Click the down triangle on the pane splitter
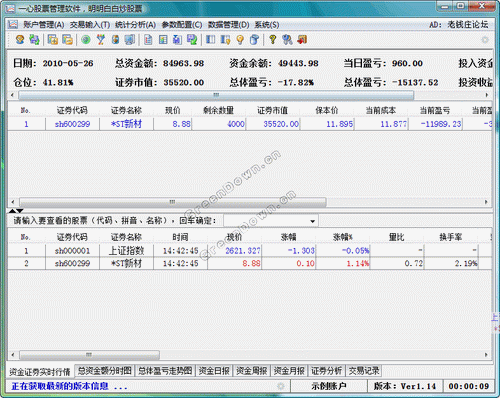 click(x=20, y=211)
